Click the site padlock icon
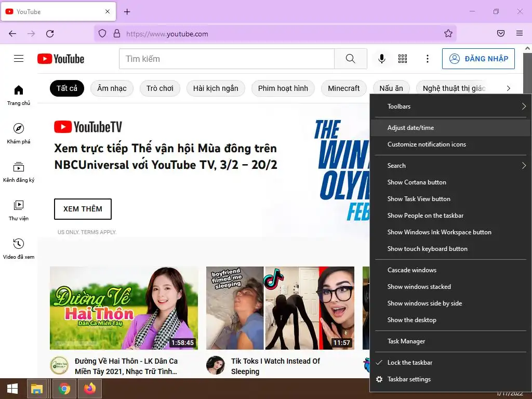 coord(117,33)
